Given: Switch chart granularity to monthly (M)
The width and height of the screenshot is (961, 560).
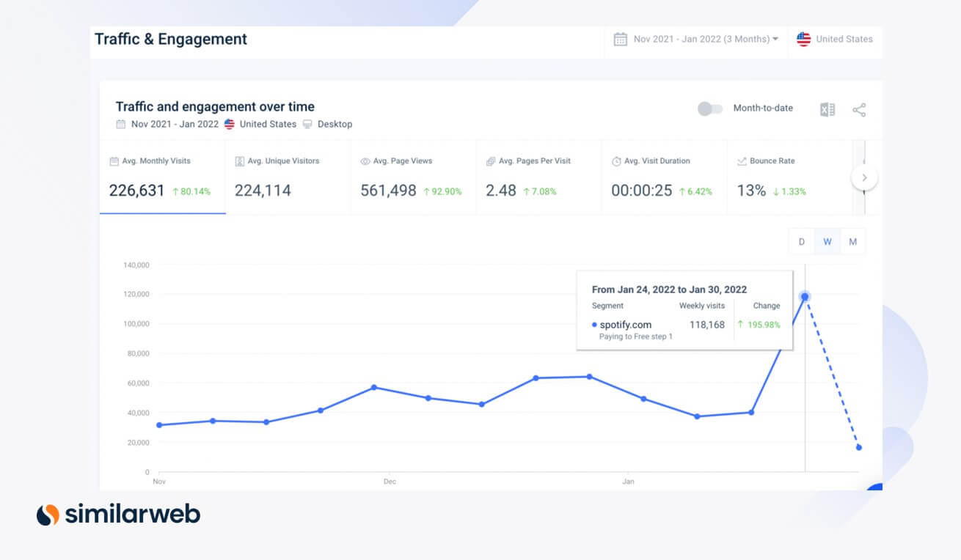Looking at the screenshot, I should [852, 242].
